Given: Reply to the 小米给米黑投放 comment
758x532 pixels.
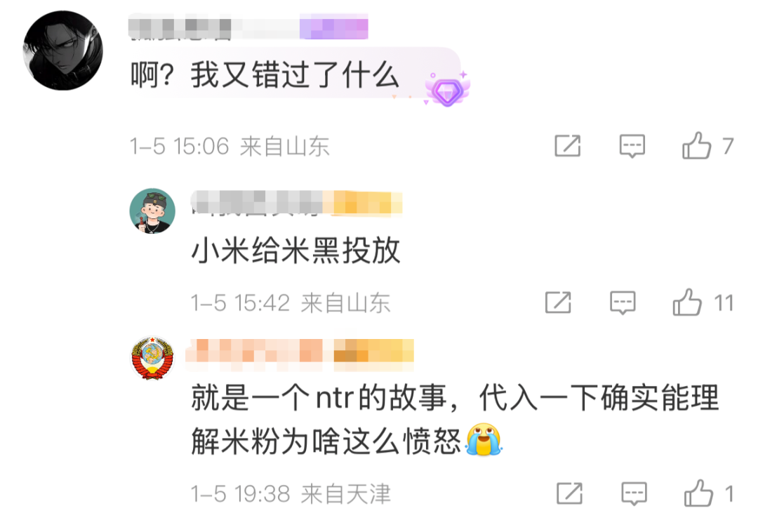Looking at the screenshot, I should 623,303.
